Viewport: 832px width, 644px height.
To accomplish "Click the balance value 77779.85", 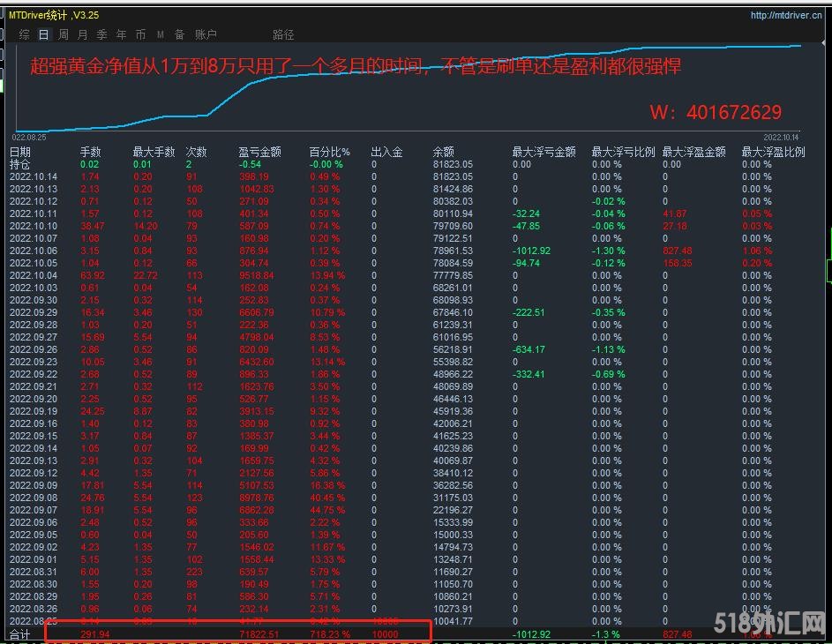I will point(453,275).
